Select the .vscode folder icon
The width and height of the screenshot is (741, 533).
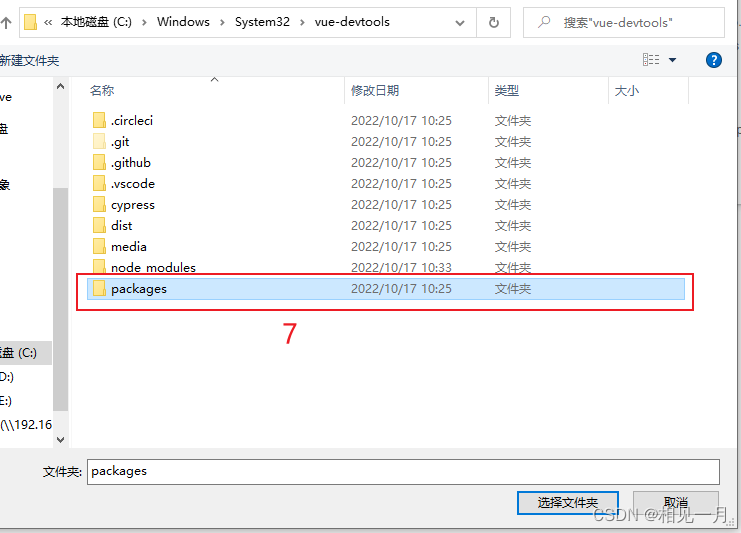pos(99,183)
